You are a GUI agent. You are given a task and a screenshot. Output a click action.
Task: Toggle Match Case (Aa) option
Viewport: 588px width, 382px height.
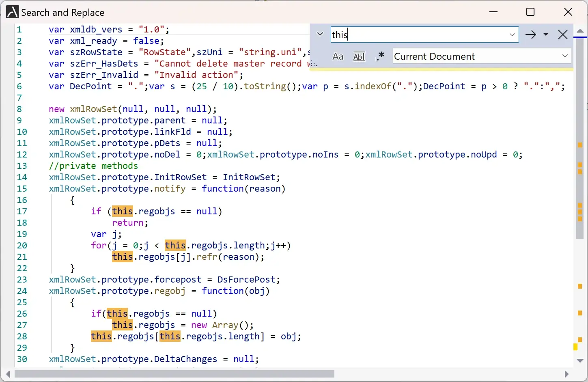338,56
